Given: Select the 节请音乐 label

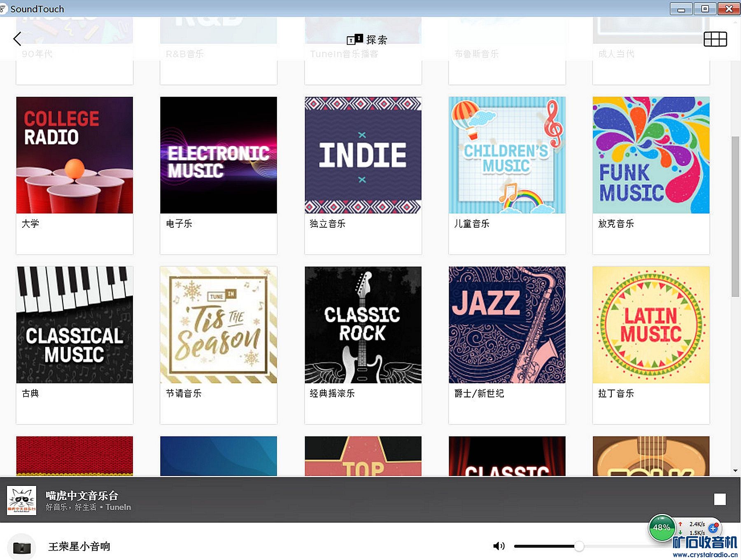Looking at the screenshot, I should click(184, 393).
